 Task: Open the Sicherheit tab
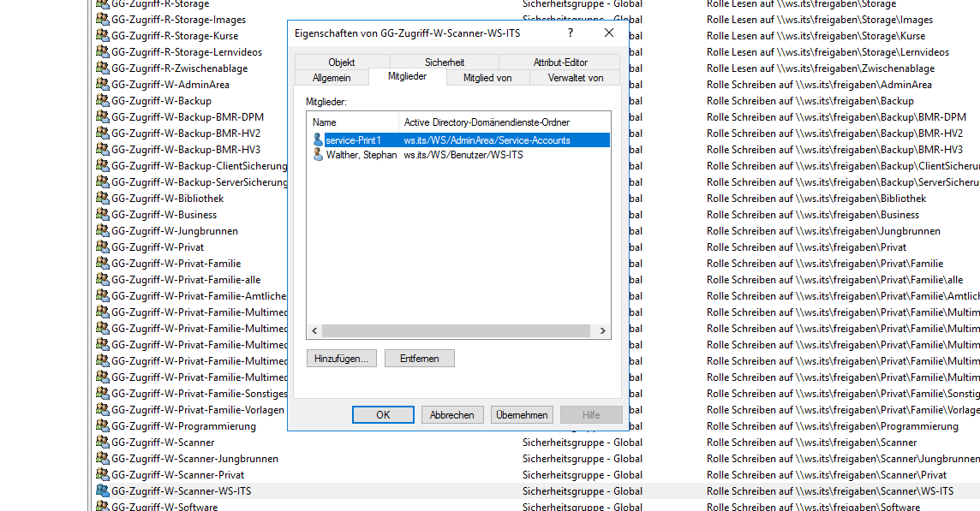[x=445, y=62]
